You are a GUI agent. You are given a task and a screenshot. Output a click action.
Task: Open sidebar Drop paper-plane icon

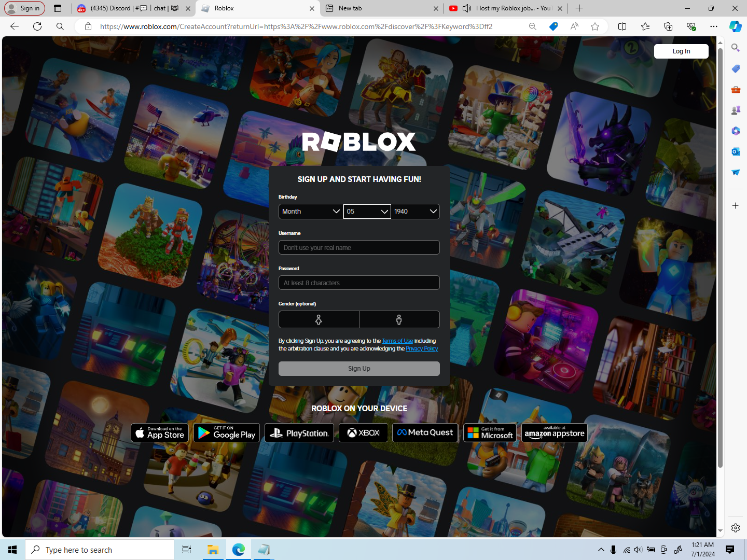click(736, 172)
